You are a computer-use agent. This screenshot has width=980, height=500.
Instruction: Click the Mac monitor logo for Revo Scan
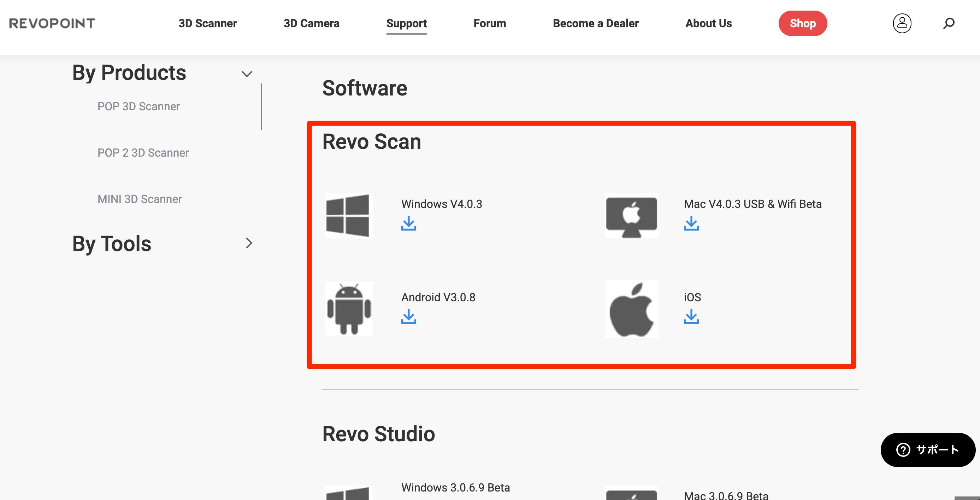pyautogui.click(x=632, y=216)
